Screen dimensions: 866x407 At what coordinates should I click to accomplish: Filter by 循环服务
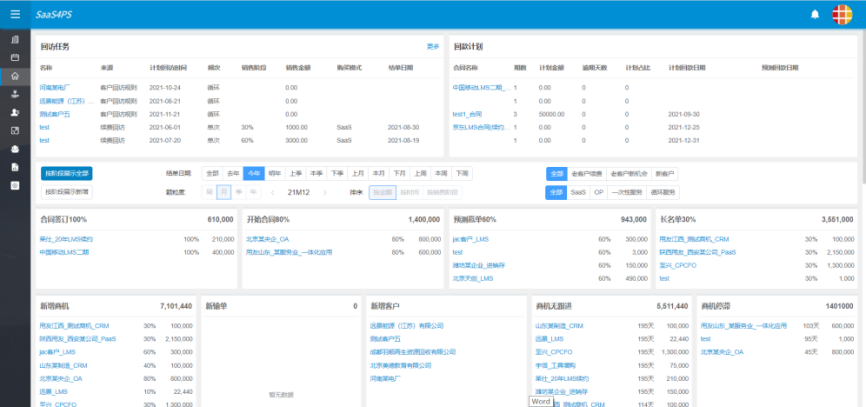663,192
